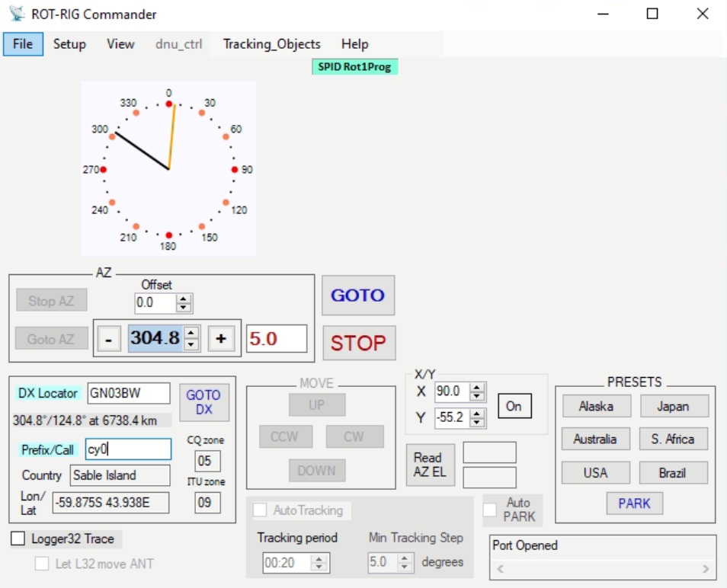The width and height of the screenshot is (727, 588).
Task: Click the red STOP button
Action: coord(358,343)
